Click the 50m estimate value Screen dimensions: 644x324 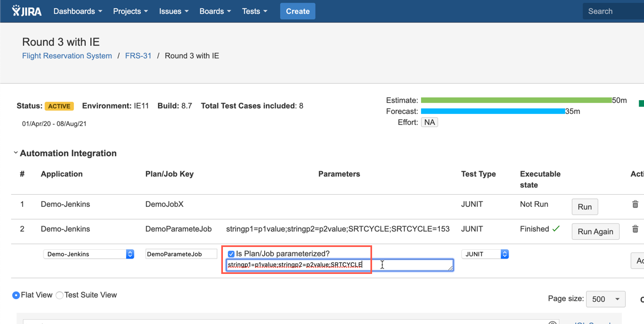(619, 100)
